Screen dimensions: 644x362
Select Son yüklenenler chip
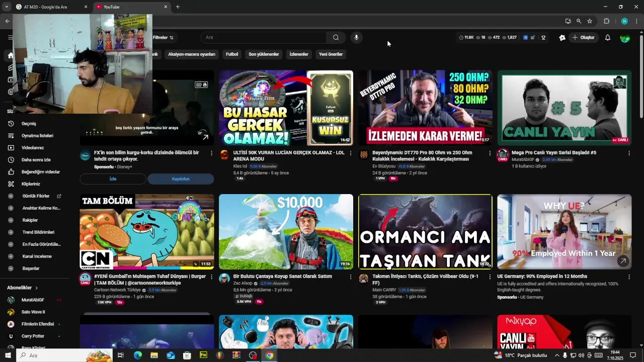(x=264, y=54)
